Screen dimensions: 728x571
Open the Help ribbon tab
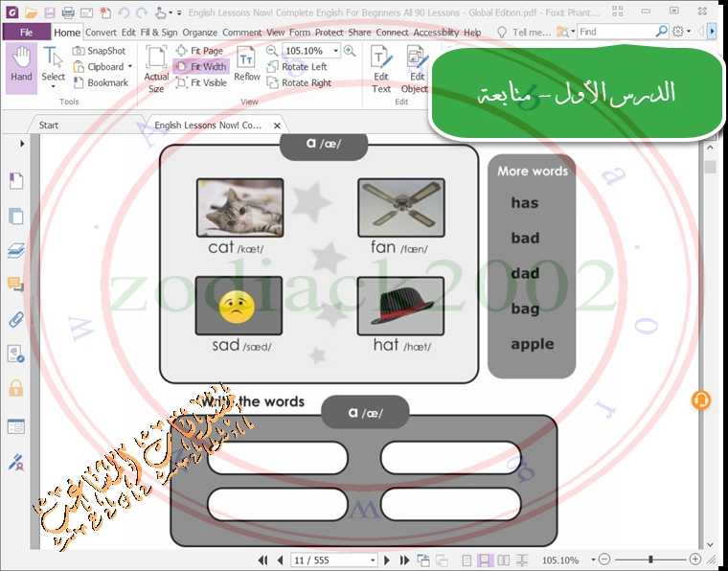[472, 32]
